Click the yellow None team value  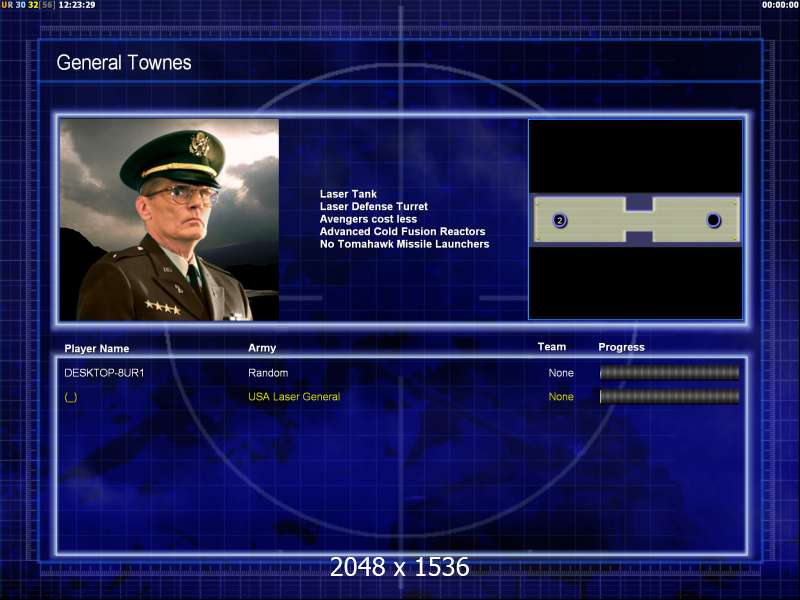tap(561, 396)
